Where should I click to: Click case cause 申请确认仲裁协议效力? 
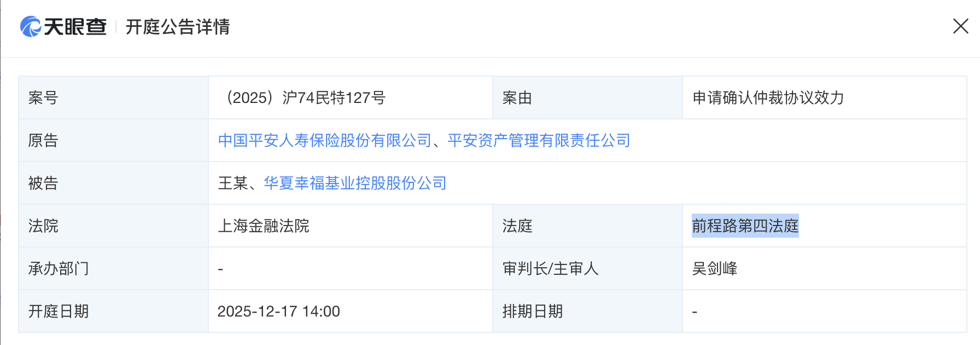click(x=768, y=98)
